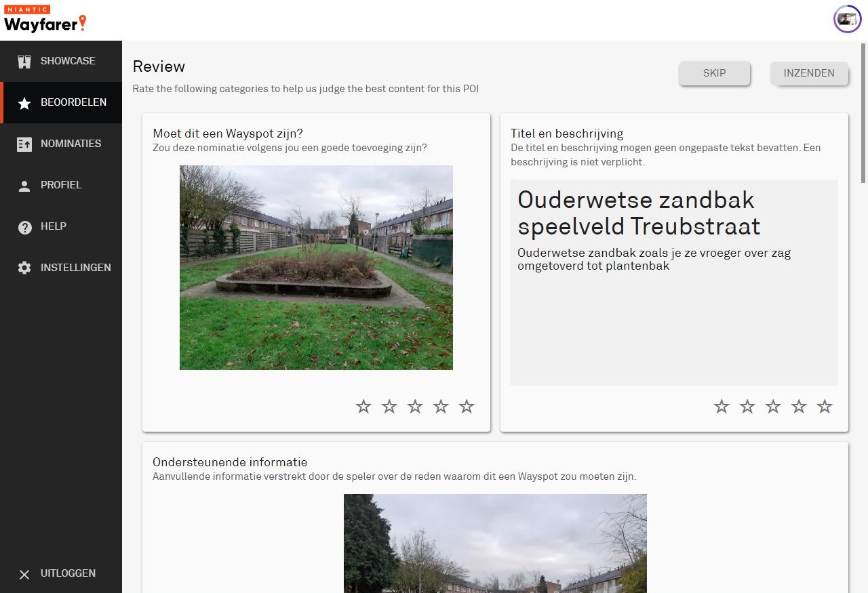Click the Nominaties upload icon

(24, 144)
